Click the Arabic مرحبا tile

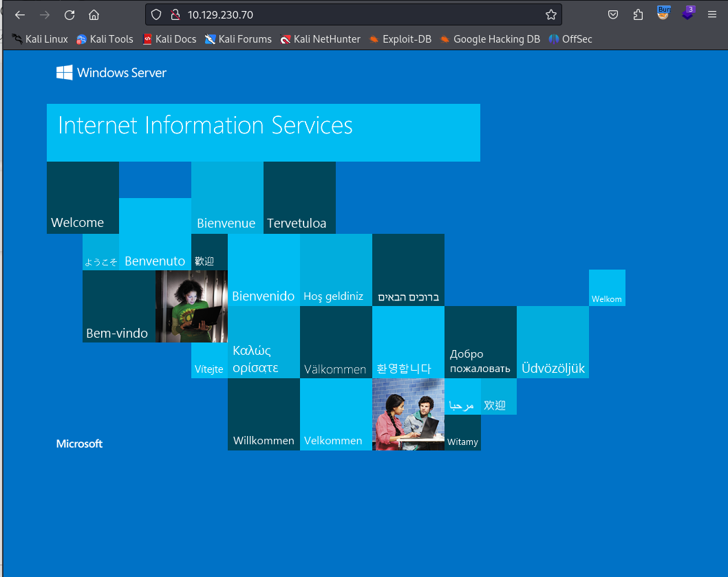point(462,396)
